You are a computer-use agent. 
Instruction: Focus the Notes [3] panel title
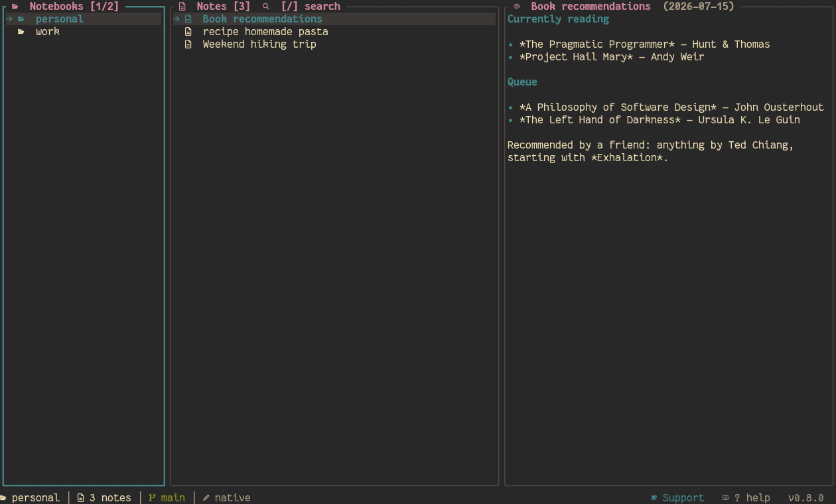(x=224, y=7)
